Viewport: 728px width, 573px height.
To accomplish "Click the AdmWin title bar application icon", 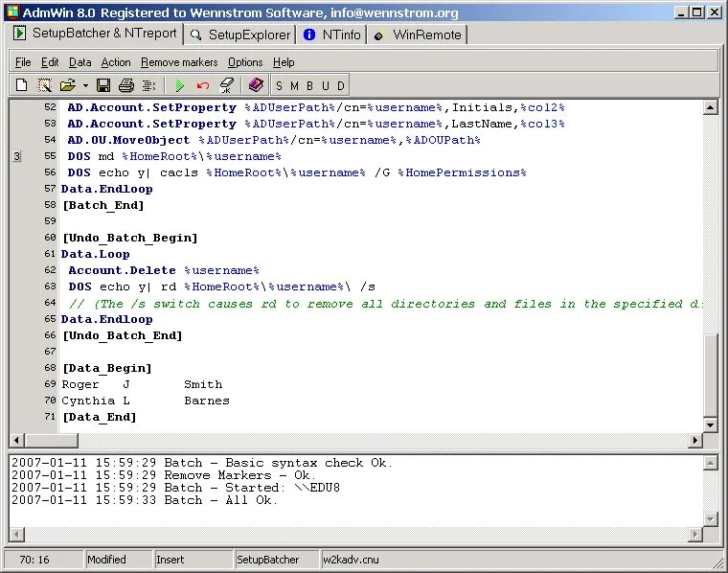I will coord(13,11).
